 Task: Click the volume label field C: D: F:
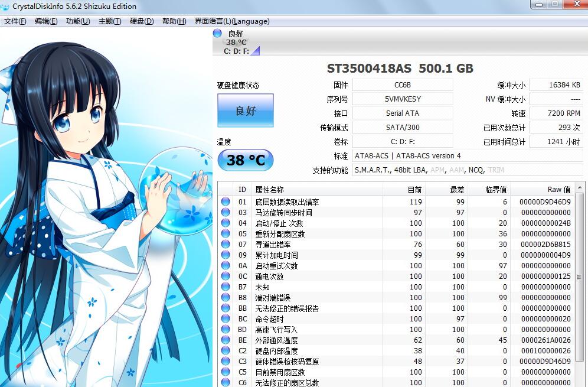[403, 142]
